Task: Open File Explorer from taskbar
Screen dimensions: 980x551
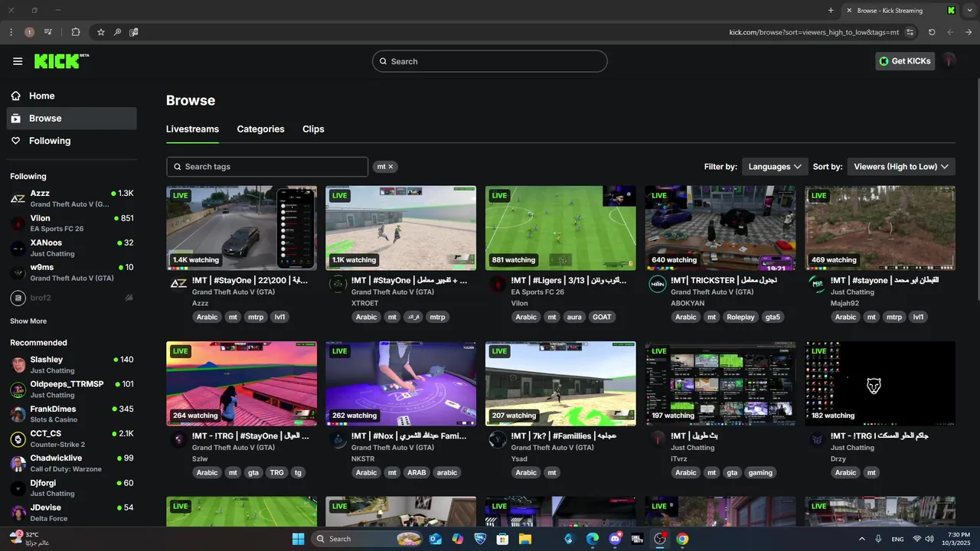Action: [x=525, y=539]
